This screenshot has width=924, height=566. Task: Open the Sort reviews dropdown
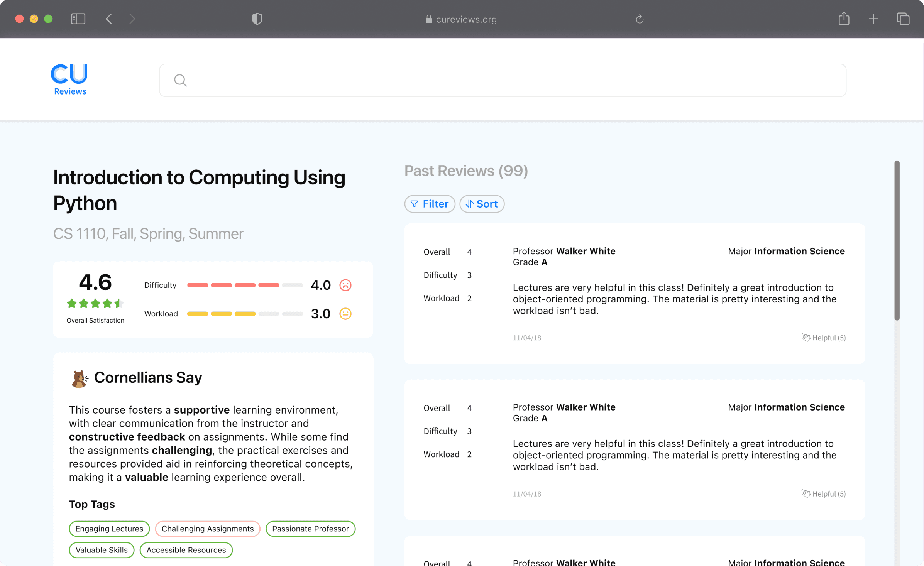(x=482, y=204)
